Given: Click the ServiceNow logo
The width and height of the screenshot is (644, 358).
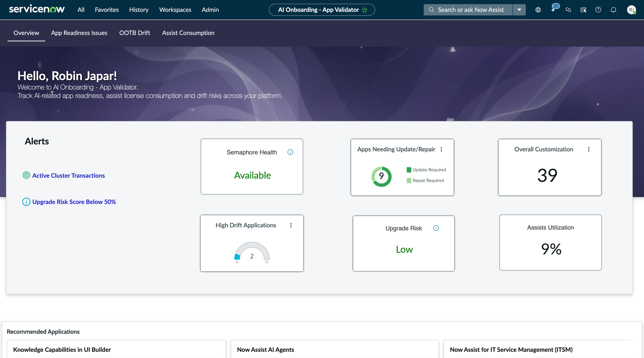Looking at the screenshot, I should point(37,9).
